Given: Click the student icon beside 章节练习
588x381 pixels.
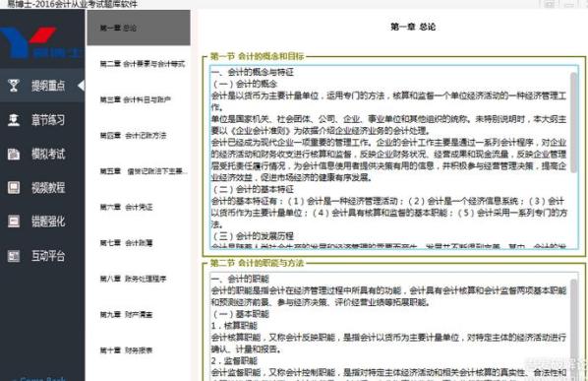Looking at the screenshot, I should pyautogui.click(x=14, y=120).
